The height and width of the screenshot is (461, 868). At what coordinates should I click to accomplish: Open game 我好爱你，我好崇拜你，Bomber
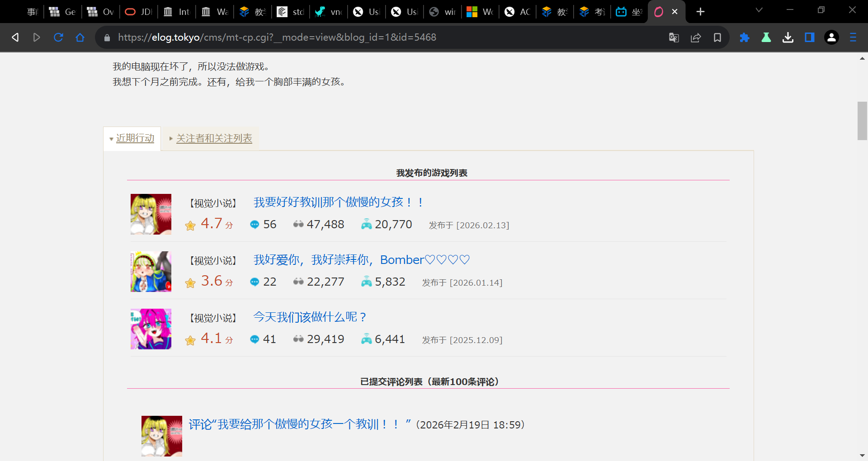pyautogui.click(x=362, y=260)
